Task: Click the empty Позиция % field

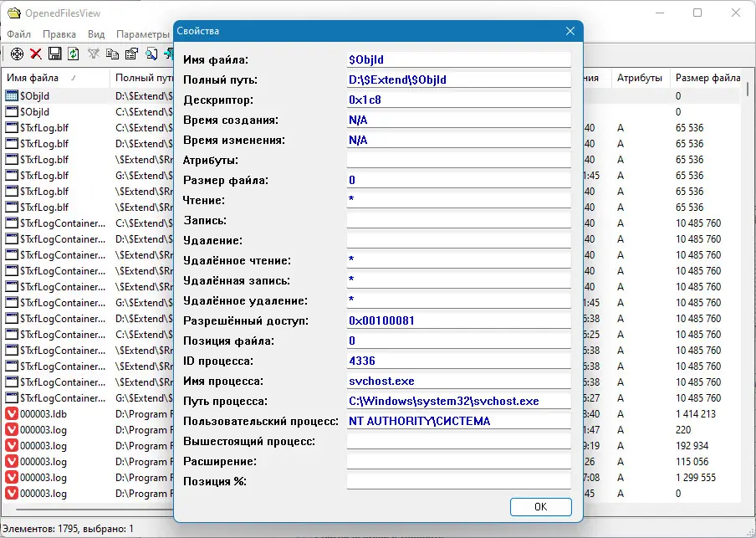Action: coord(458,482)
